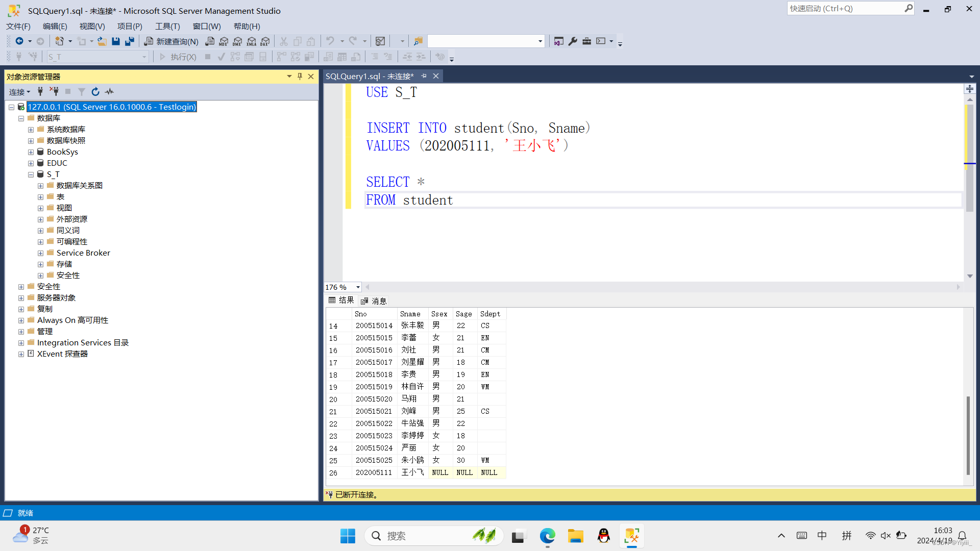
Task: Click the disconnect plug icon in Object Explorer
Action: point(54,92)
